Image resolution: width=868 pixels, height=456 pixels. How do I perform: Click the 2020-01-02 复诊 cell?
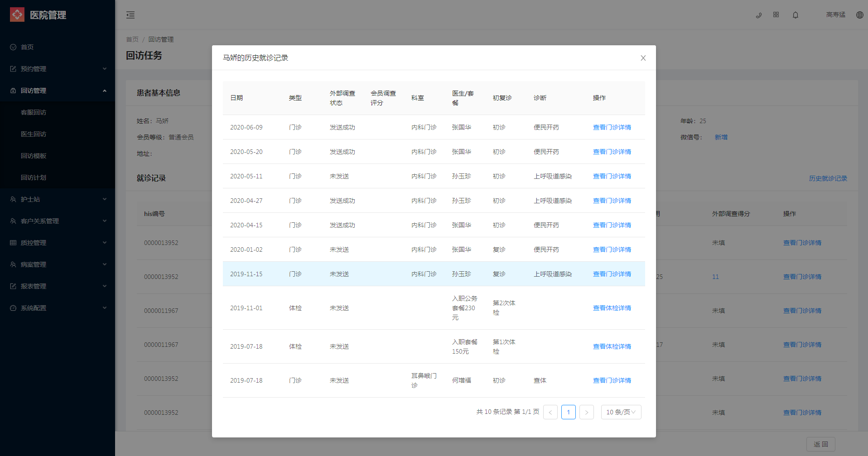click(499, 250)
